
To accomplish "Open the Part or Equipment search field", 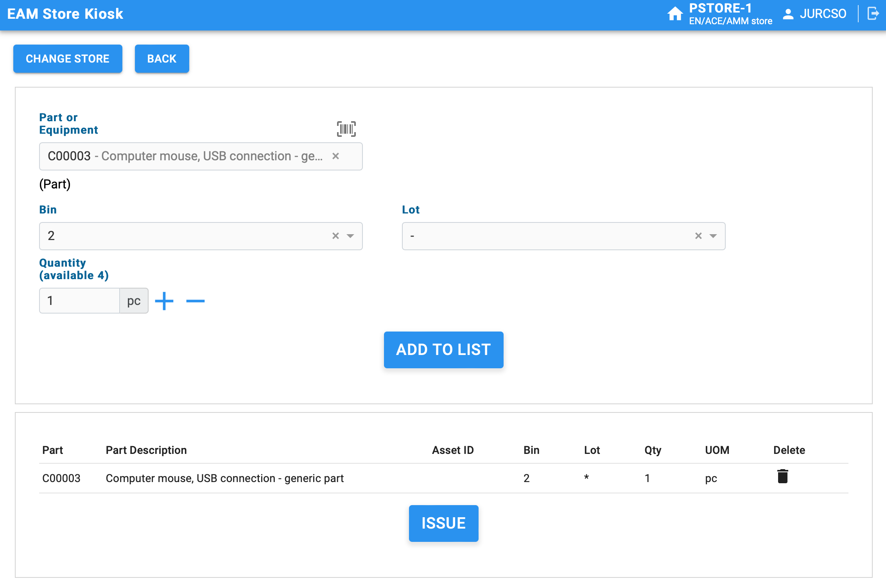I will [184, 156].
